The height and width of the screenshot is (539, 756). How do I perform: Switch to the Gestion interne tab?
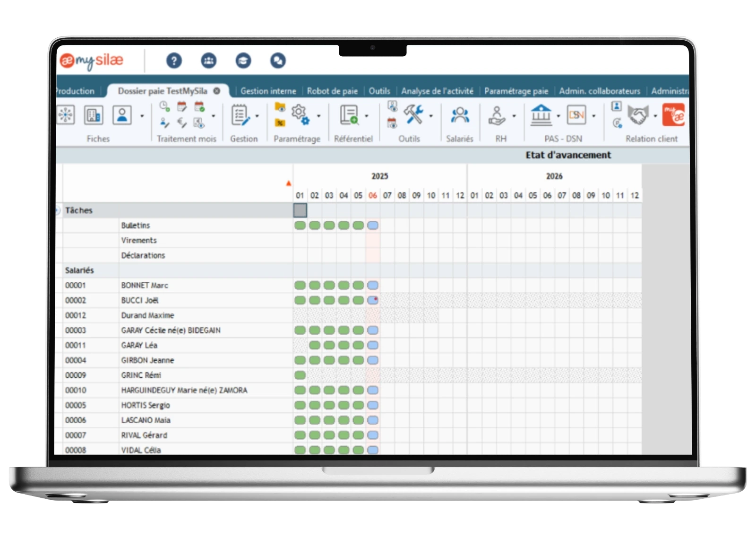coord(268,91)
